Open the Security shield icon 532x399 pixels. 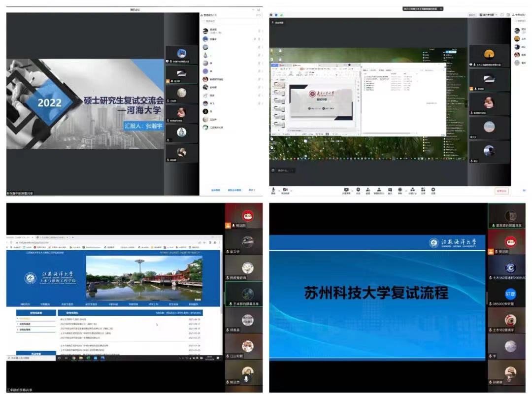click(358, 190)
